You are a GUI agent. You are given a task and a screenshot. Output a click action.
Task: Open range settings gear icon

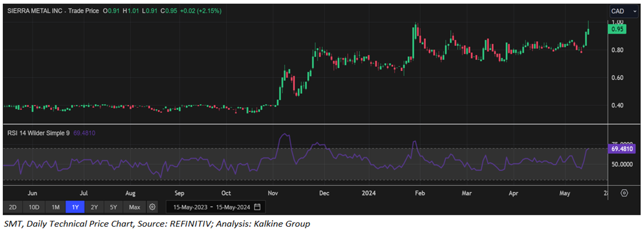tap(152, 207)
